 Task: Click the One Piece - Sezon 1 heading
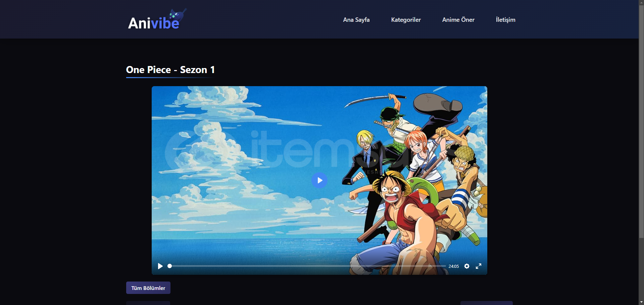tap(170, 70)
